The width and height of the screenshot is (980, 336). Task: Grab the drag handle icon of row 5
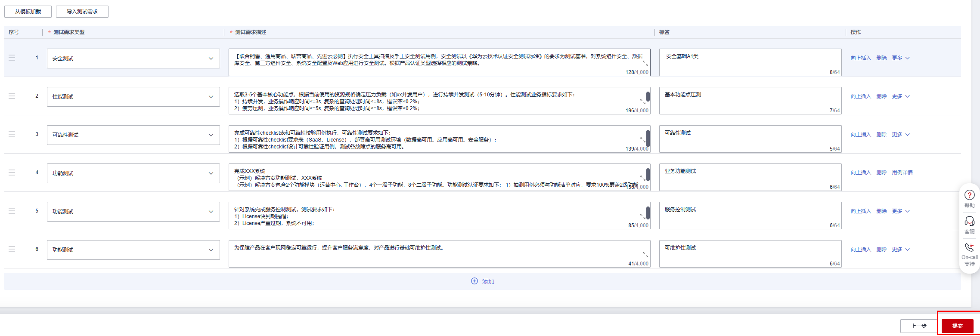click(x=12, y=211)
